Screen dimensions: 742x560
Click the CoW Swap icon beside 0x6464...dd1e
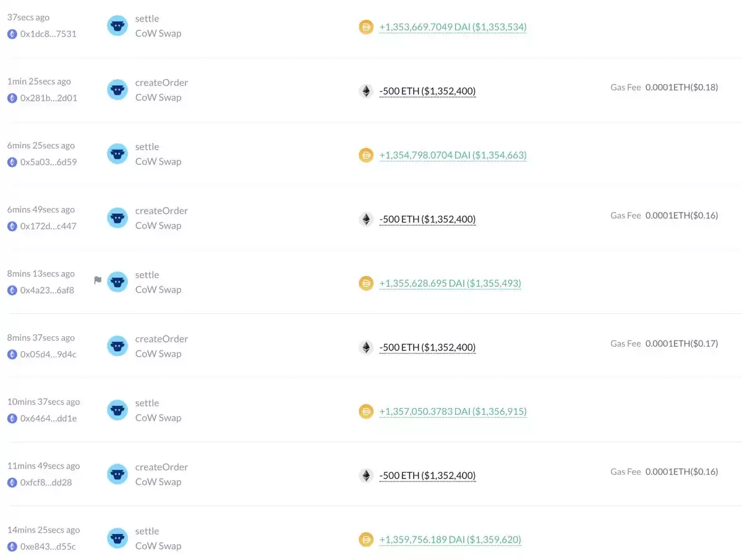[x=117, y=410]
